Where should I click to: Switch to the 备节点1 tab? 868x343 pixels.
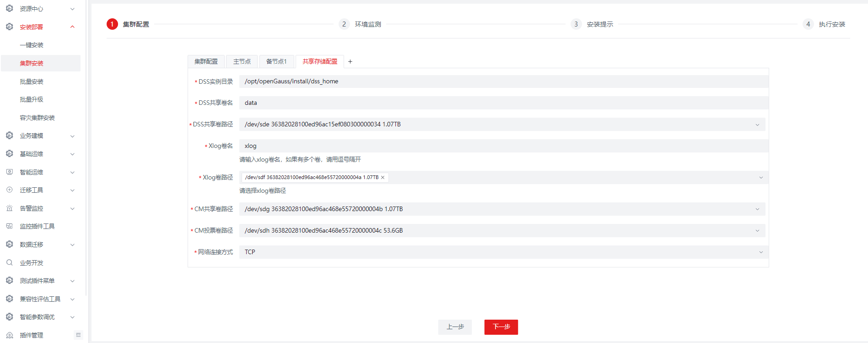pos(276,62)
